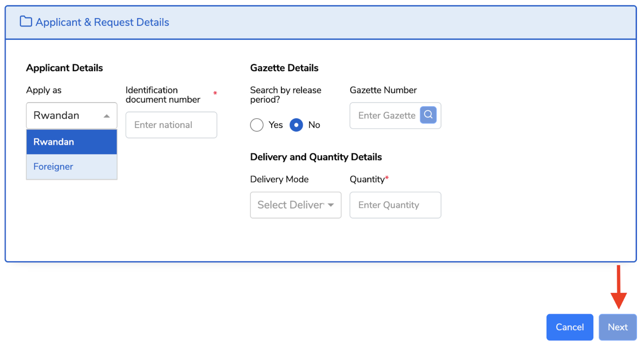Click the Delivery Mode dropdown arrow
Image resolution: width=644 pixels, height=346 pixels.
click(331, 205)
